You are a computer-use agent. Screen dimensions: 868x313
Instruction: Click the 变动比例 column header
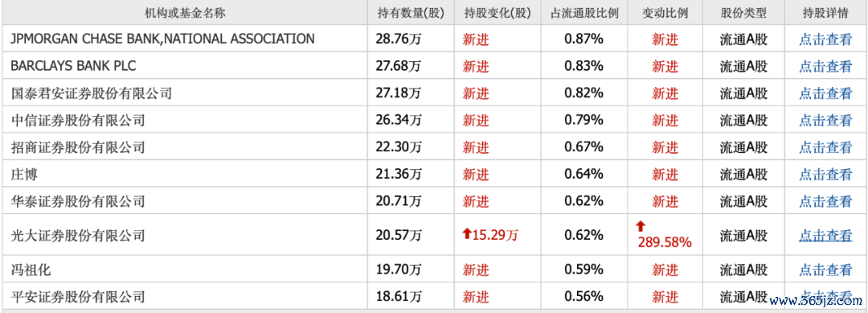[x=665, y=14]
